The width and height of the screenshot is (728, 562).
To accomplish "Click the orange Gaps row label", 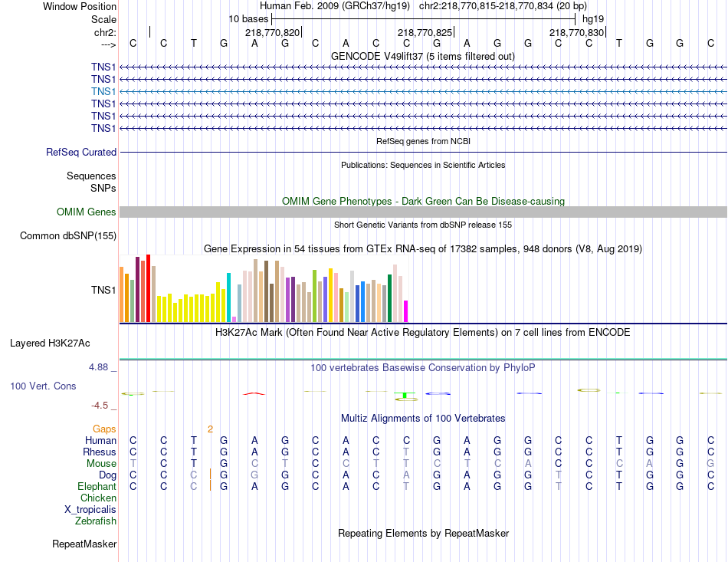I will click(x=104, y=429).
